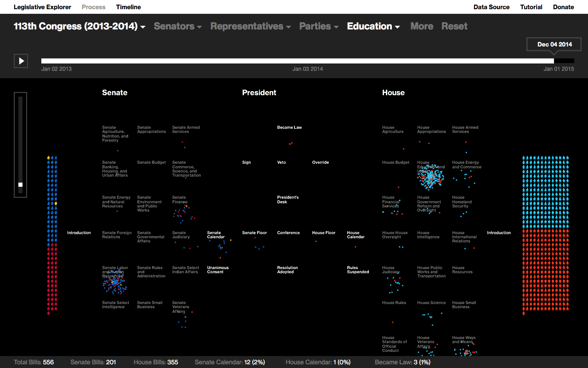Click the Reset button
The image size is (588, 368).
point(454,26)
